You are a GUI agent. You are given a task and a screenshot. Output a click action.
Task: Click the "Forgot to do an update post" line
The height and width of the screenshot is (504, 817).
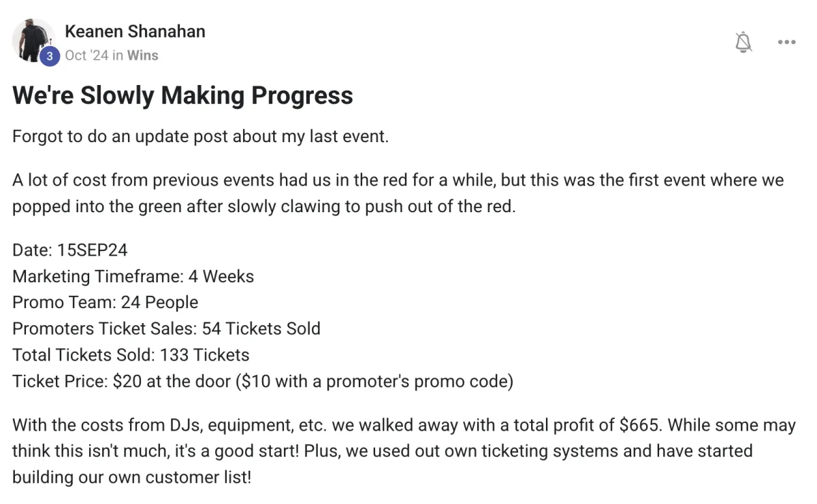(x=200, y=136)
